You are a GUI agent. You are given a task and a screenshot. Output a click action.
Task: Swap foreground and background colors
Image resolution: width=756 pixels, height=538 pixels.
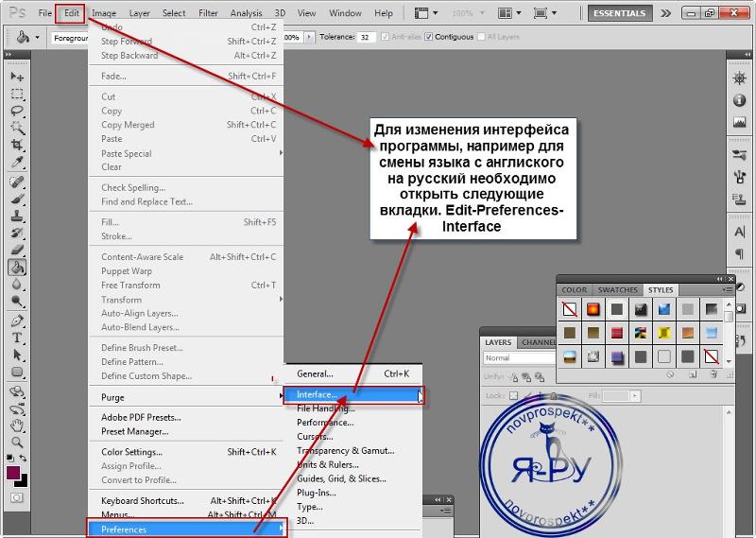click(23, 458)
